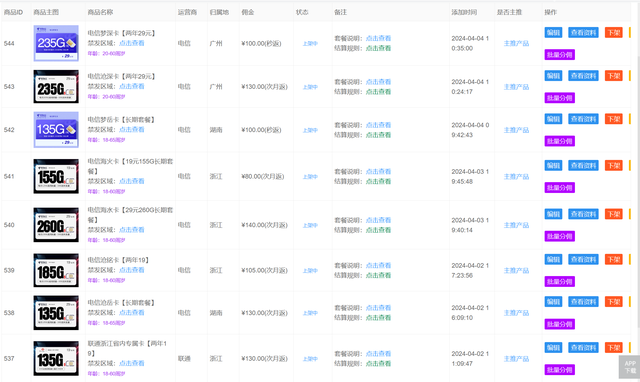This screenshot has height=382, width=640.
Task: Click floating APP下载 button
Action: point(629,367)
